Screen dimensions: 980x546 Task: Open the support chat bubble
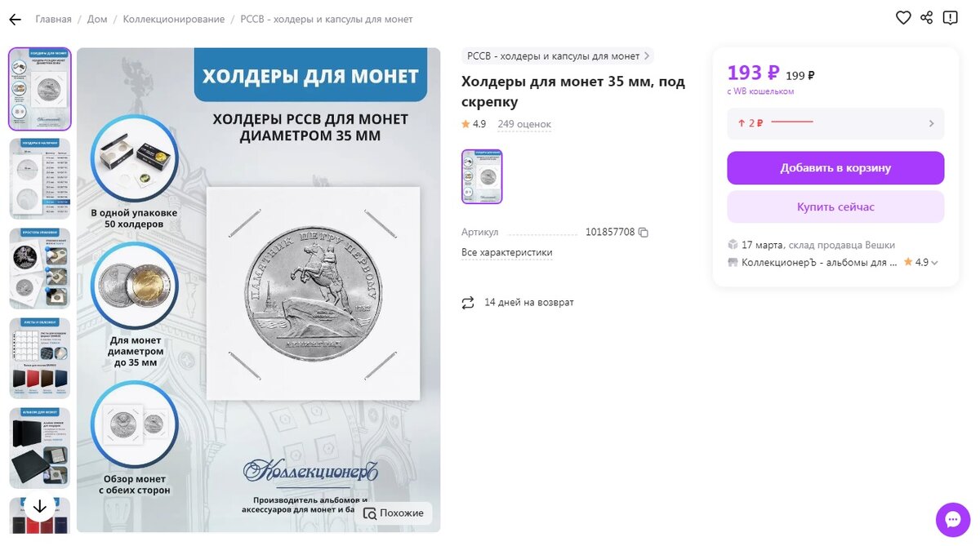click(952, 519)
